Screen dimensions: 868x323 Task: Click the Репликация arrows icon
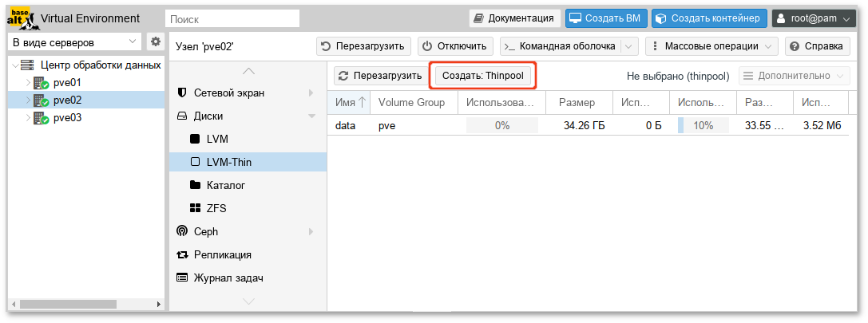pyautogui.click(x=182, y=254)
